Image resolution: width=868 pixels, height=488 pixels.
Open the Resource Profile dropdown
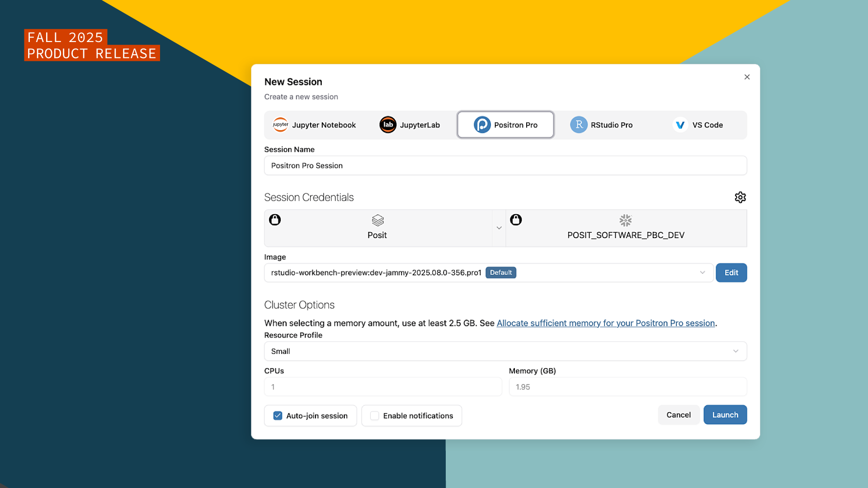(x=735, y=351)
